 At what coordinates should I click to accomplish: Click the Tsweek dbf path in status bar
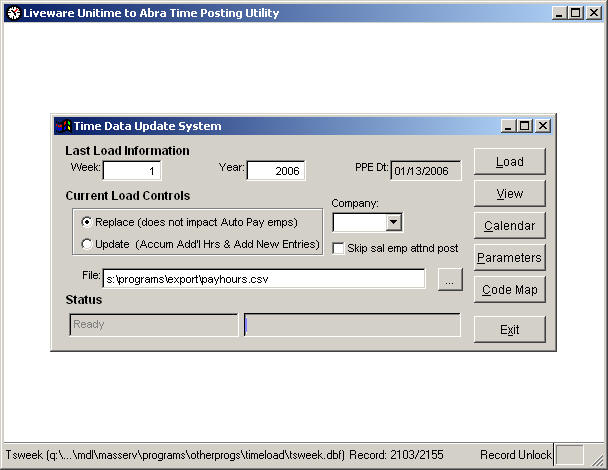(x=175, y=454)
